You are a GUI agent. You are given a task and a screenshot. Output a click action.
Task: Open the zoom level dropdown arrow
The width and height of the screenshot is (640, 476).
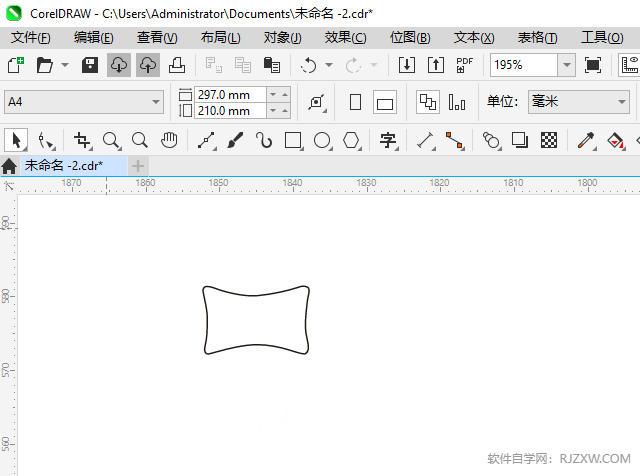567,65
